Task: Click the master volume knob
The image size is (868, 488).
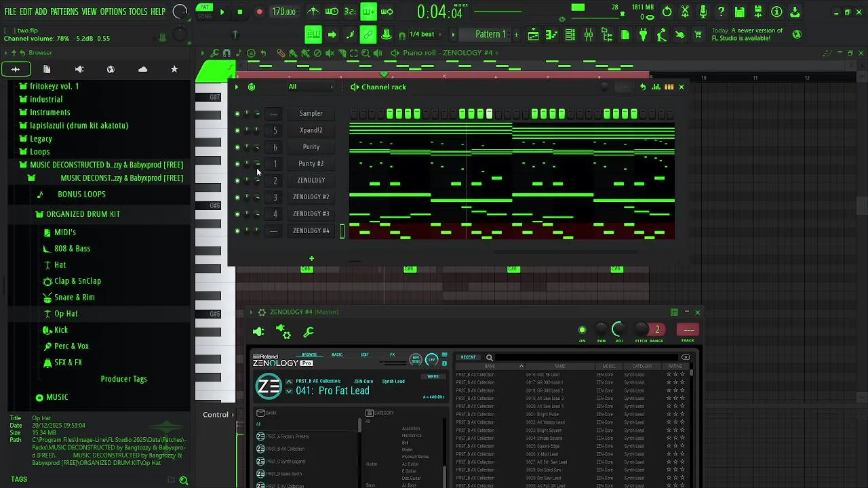Action: point(180,12)
